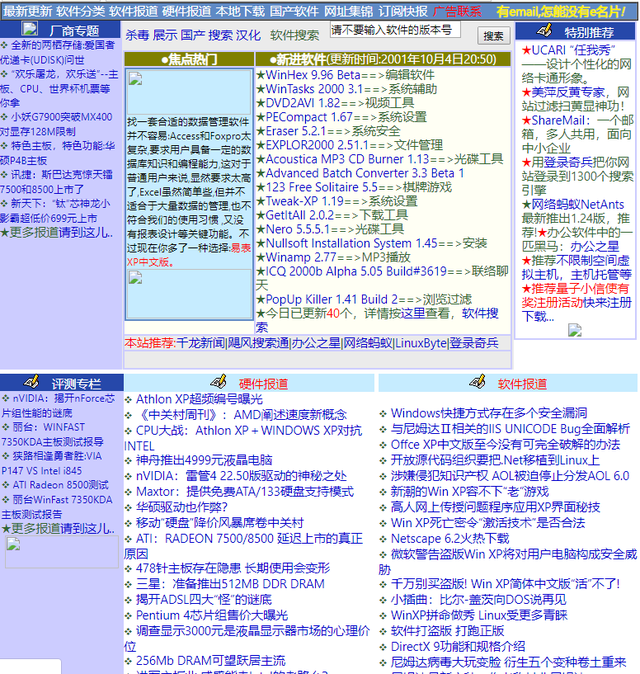
Task: Open Netscape 6.2火热下载 article
Action: coord(450,539)
